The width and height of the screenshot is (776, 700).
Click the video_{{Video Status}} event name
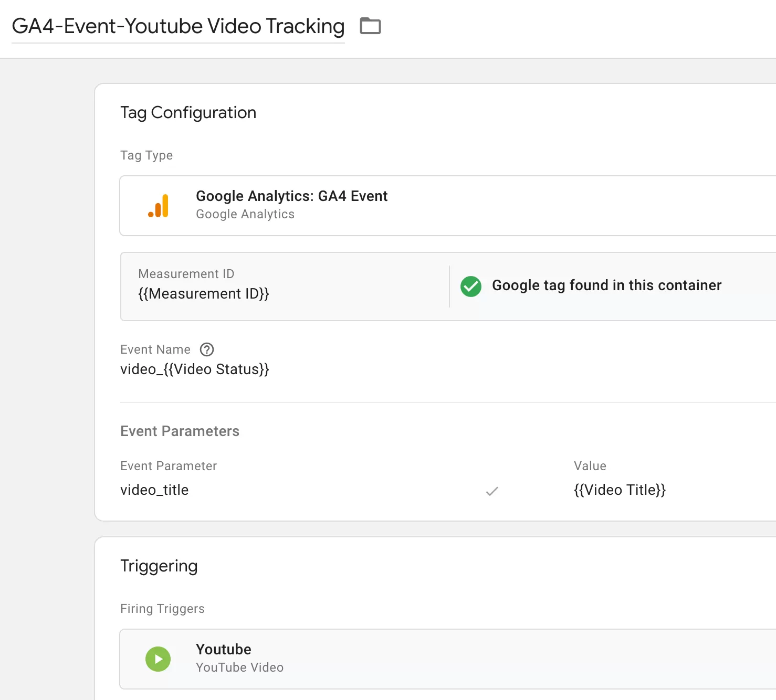pos(195,369)
